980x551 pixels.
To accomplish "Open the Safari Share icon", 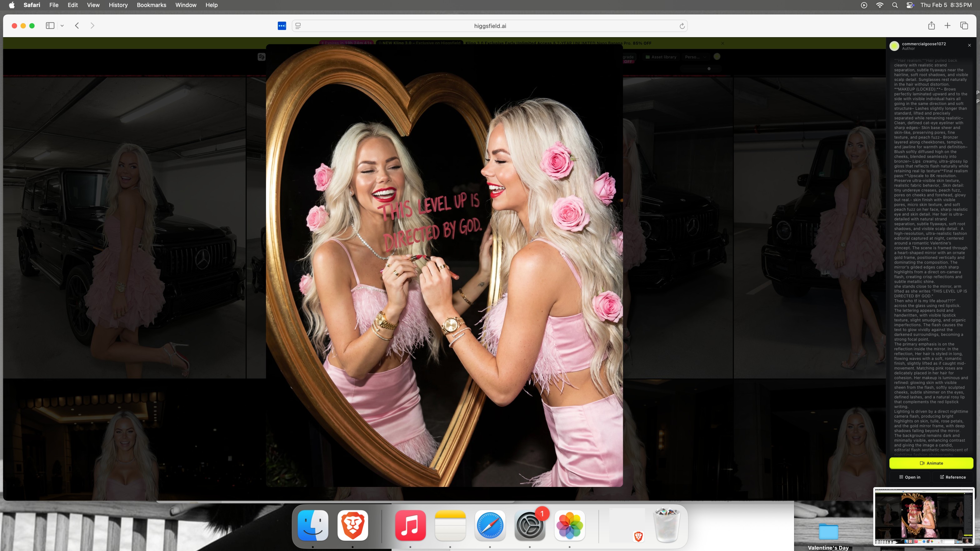I will [931, 26].
